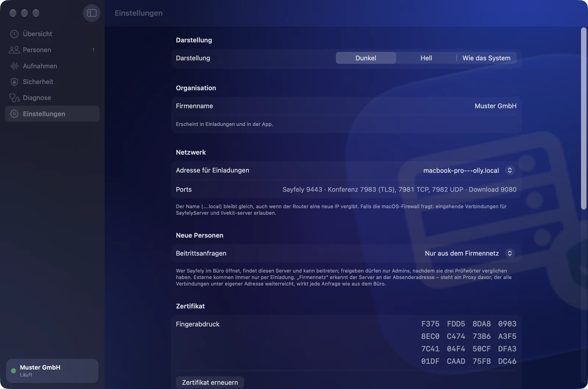Open the Beitrittsanfragen dropdown arrows
This screenshot has height=389, width=588.
coord(510,253)
